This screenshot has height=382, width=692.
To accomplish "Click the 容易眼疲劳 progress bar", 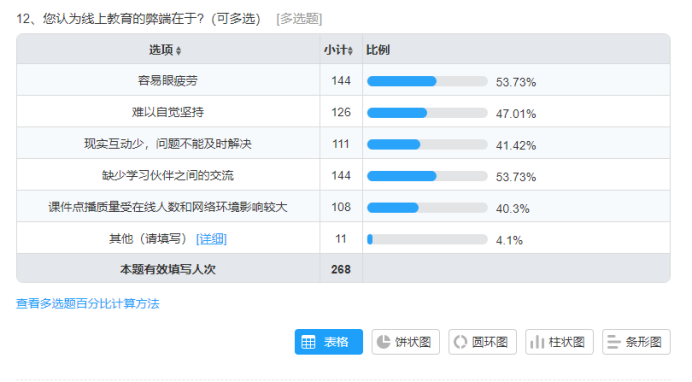I will [x=427, y=81].
